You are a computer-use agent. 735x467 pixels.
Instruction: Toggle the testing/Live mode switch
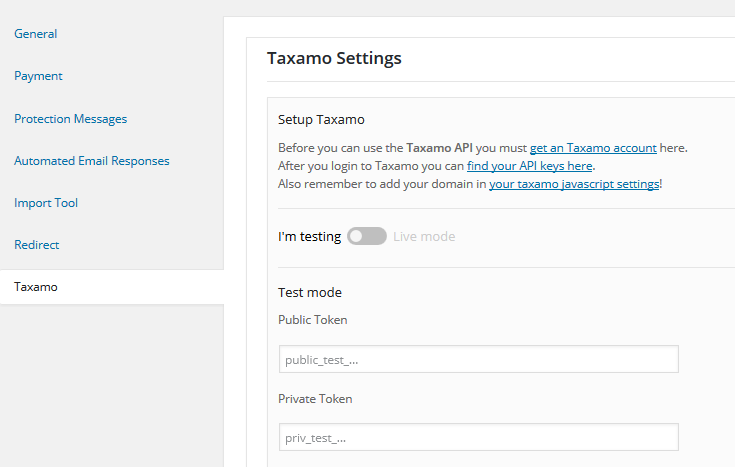[367, 236]
